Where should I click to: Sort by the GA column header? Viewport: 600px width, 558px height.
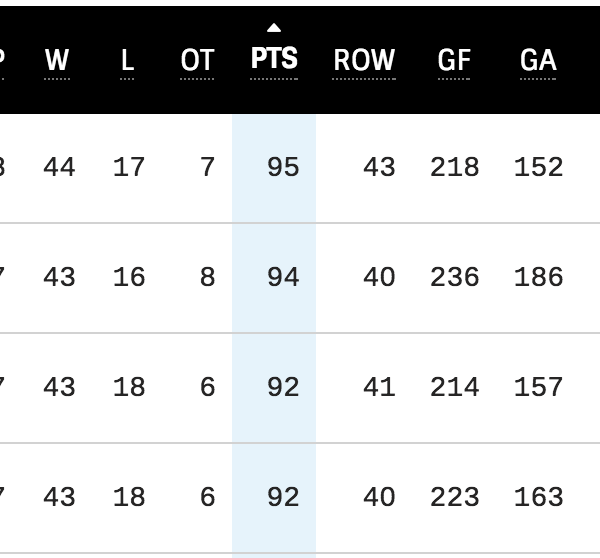click(538, 60)
